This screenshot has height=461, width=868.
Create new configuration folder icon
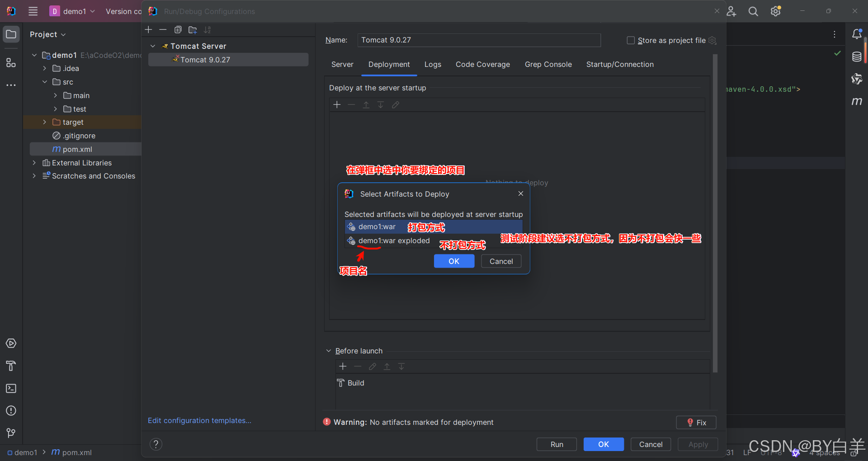click(193, 30)
